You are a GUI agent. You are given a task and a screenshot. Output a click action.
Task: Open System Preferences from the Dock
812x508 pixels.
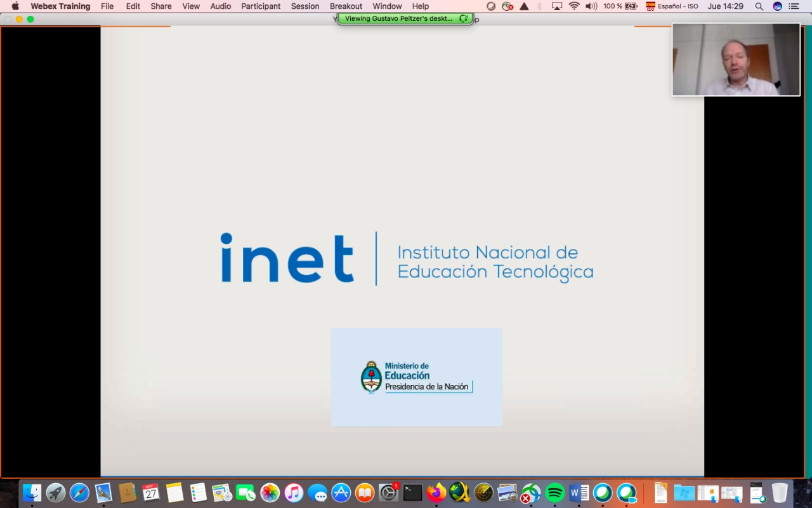coord(388,493)
